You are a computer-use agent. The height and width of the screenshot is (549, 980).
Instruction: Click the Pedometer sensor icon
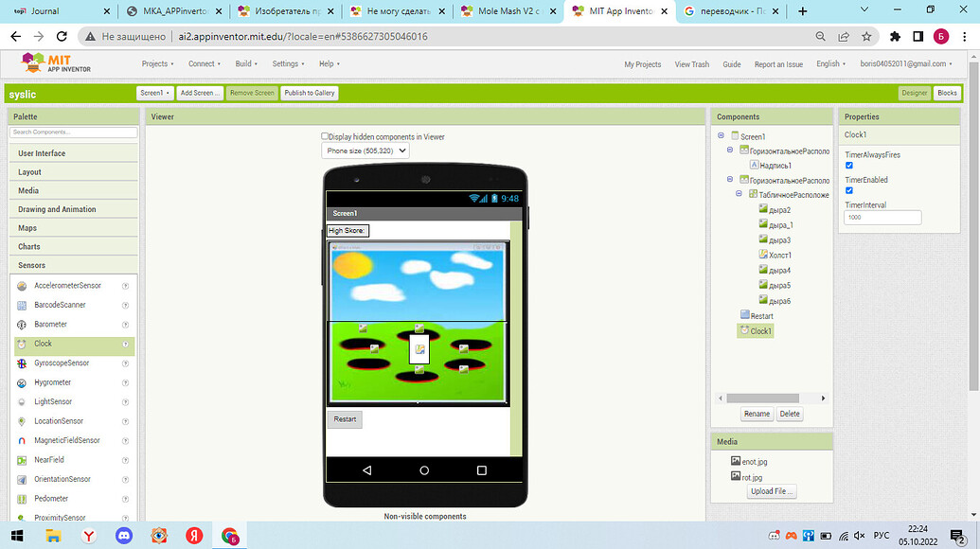[24, 499]
